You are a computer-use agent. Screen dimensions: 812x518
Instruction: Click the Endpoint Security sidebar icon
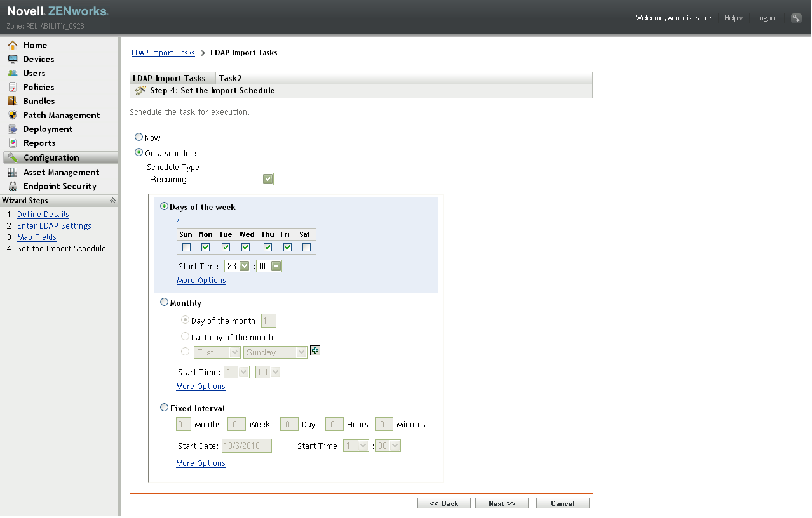[13, 186]
